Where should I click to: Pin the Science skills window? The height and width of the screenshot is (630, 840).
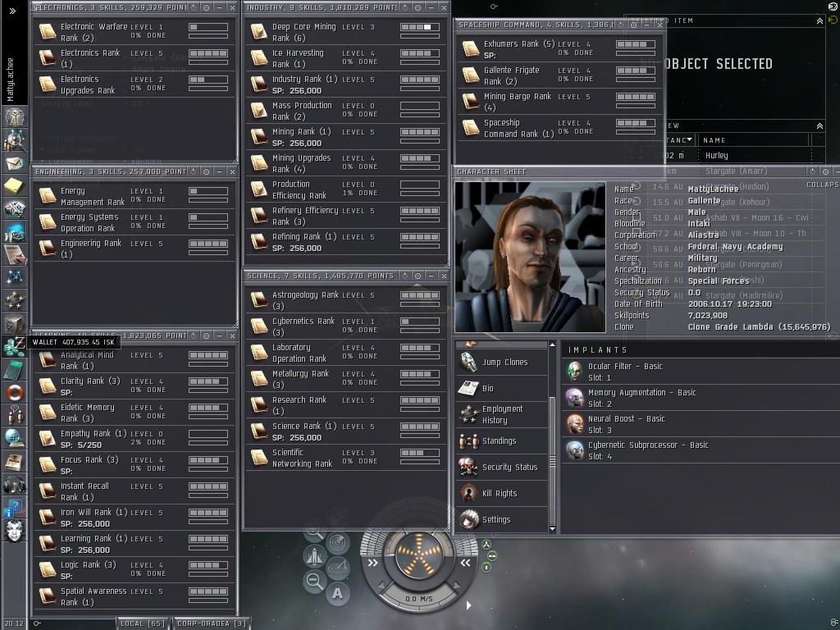click(x=418, y=276)
